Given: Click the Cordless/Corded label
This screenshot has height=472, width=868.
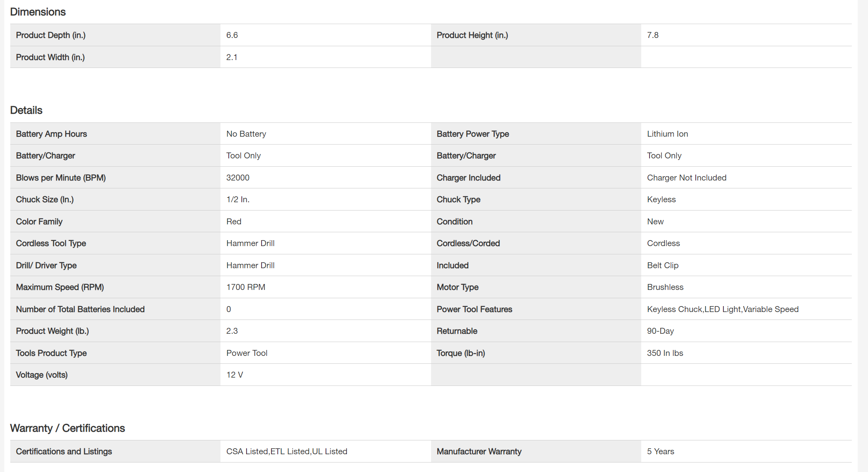Looking at the screenshot, I should tap(468, 243).
